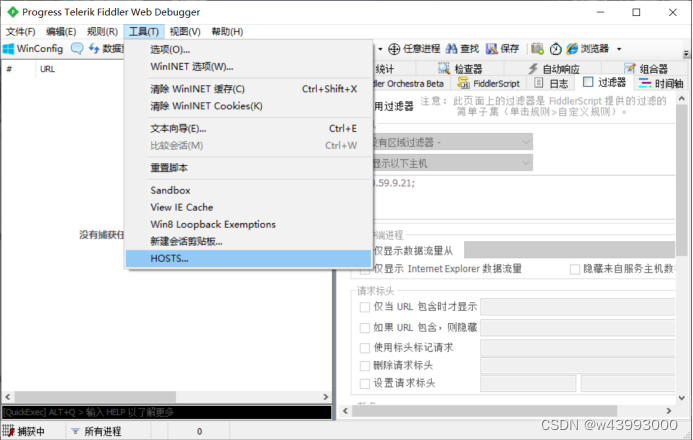693x440 pixels.
Task: Click the 仅显示数据流量从 process field
Action: [x=569, y=250]
